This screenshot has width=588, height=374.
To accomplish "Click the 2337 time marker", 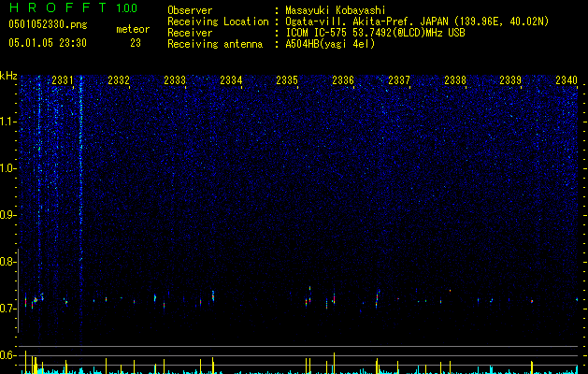I will [399, 79].
